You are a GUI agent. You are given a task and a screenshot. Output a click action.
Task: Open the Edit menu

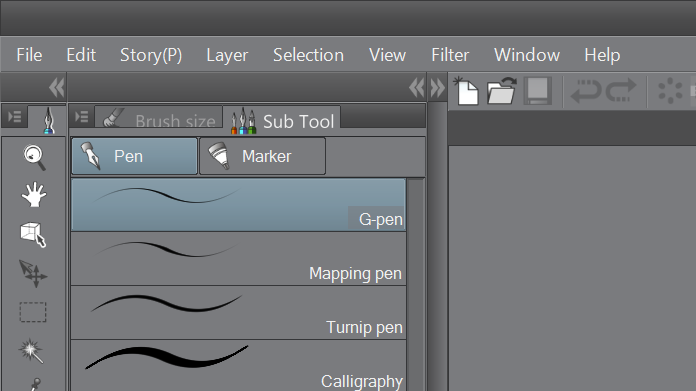[81, 55]
